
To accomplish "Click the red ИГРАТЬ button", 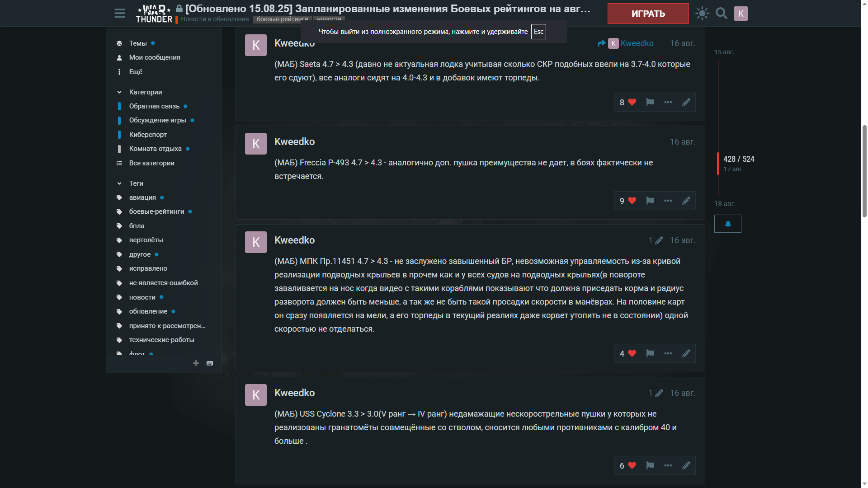I will [x=648, y=14].
